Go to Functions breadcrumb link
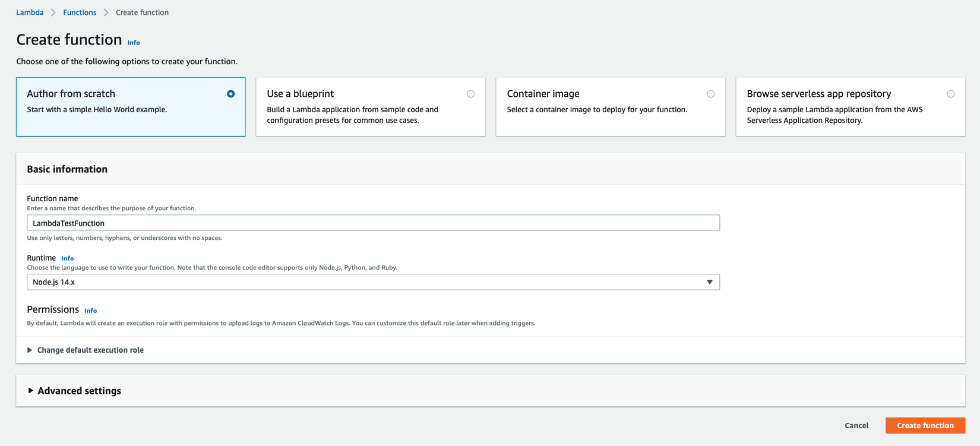Image resolution: width=980 pixels, height=446 pixels. pos(80,12)
